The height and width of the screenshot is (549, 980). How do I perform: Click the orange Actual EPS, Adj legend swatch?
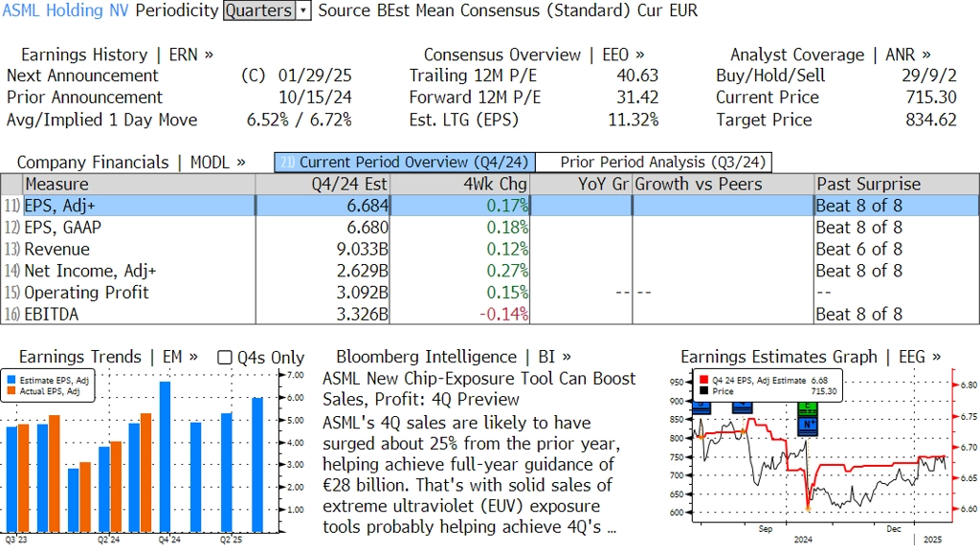click(11, 391)
